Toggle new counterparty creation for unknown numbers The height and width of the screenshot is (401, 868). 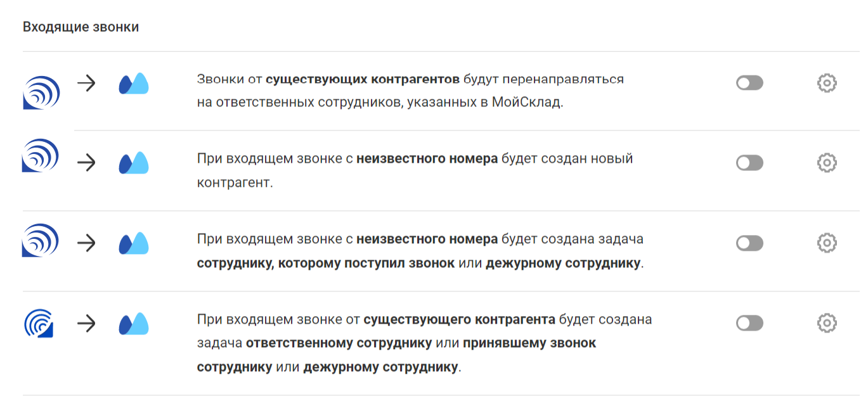click(749, 163)
